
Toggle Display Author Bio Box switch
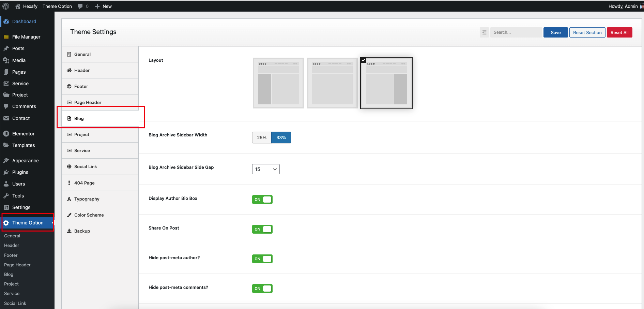tap(262, 200)
